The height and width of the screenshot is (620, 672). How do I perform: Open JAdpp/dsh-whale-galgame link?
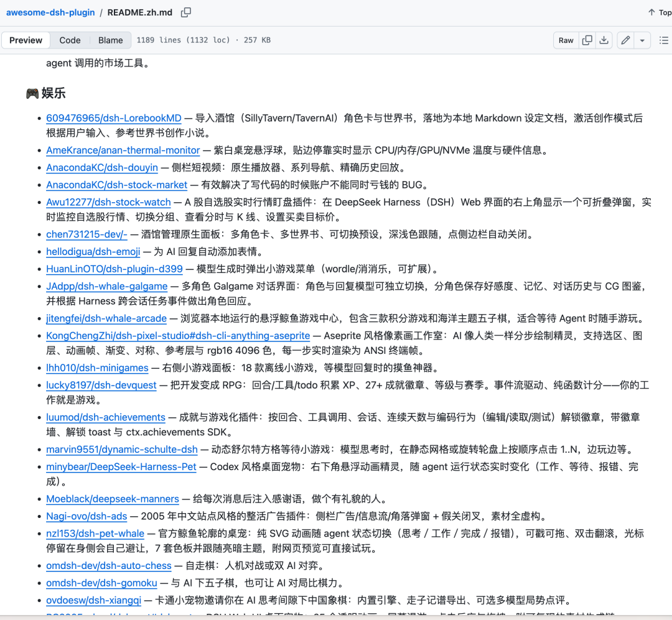pyautogui.click(x=107, y=286)
